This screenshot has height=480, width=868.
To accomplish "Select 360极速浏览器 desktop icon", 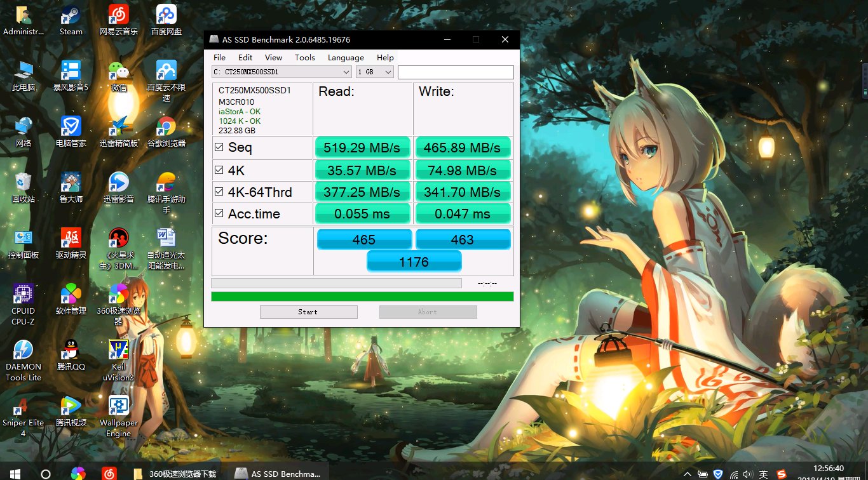I will (x=118, y=304).
